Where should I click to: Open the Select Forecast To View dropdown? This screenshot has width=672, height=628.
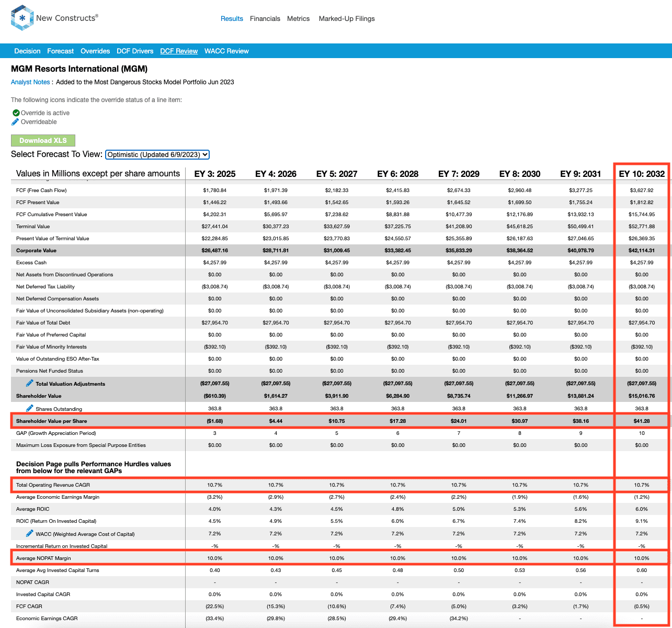coord(157,154)
